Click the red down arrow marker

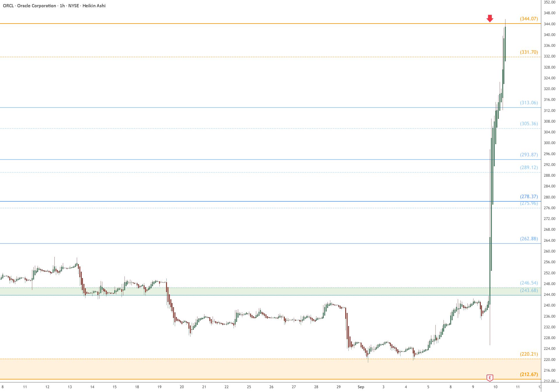490,18
